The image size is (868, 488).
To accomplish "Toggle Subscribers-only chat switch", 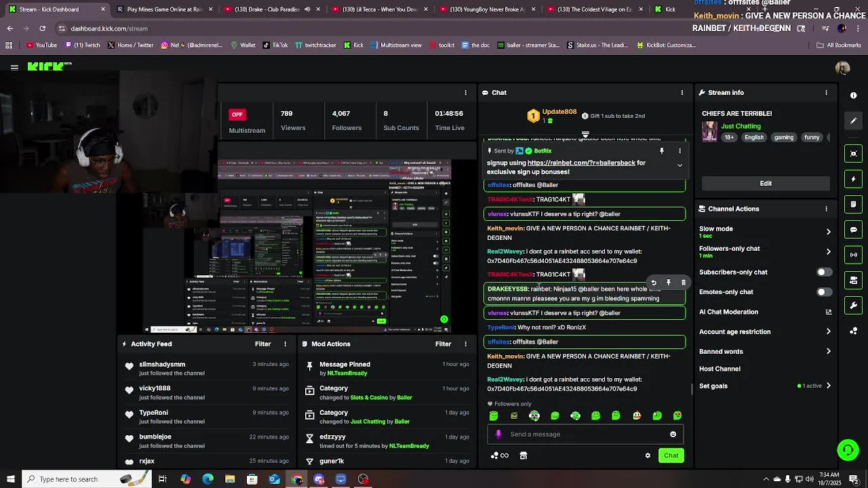I will 824,272.
